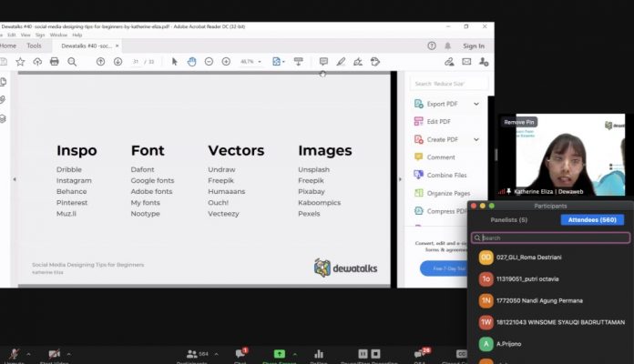Open the Organize Pages tool

pos(447,193)
